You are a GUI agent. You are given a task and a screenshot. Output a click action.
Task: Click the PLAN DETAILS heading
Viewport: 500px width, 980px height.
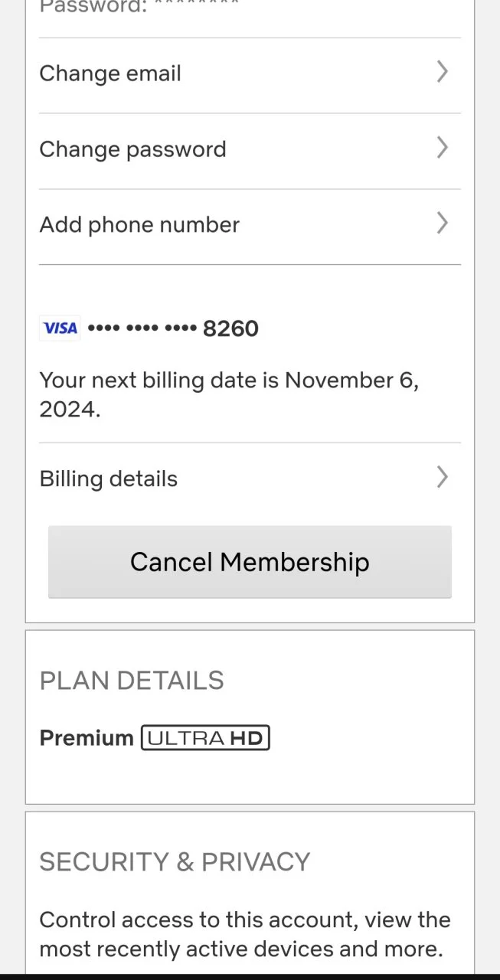pyautogui.click(x=132, y=681)
